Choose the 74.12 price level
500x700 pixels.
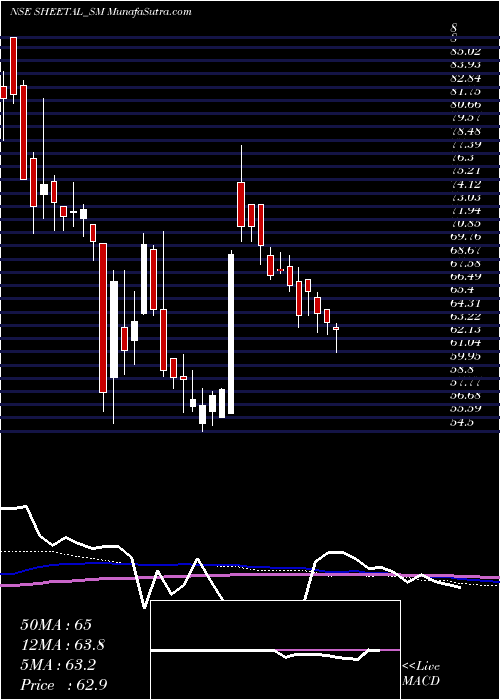pos(465,184)
